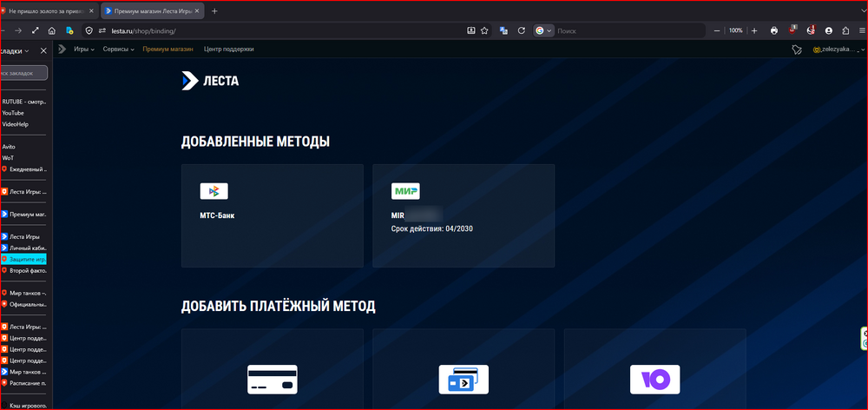Open the Firefox account icon

(x=829, y=31)
